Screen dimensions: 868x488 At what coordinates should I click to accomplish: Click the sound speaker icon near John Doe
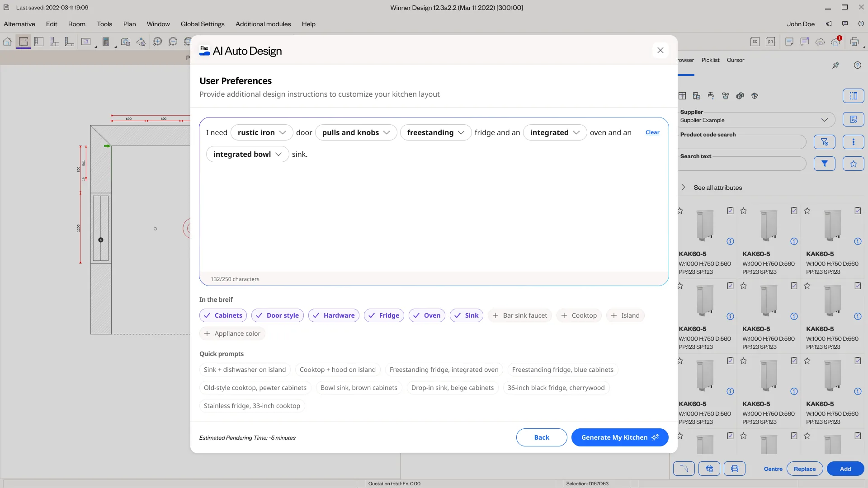[x=829, y=24]
